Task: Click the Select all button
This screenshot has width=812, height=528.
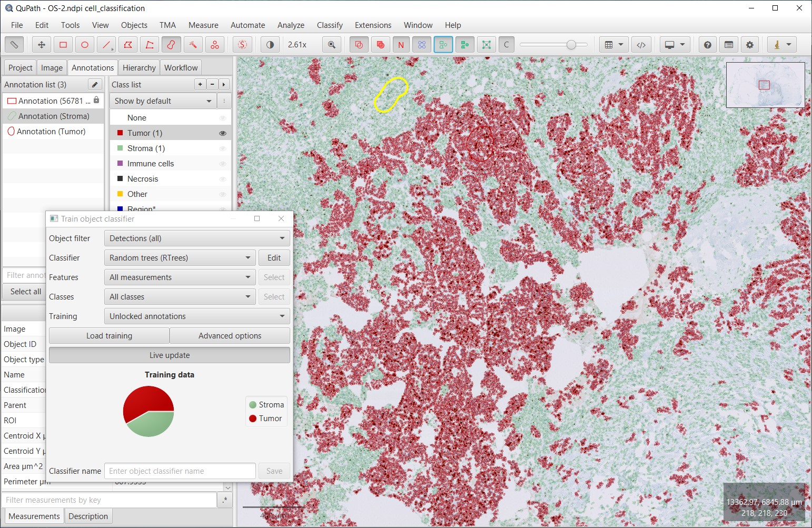Action: click(x=25, y=292)
